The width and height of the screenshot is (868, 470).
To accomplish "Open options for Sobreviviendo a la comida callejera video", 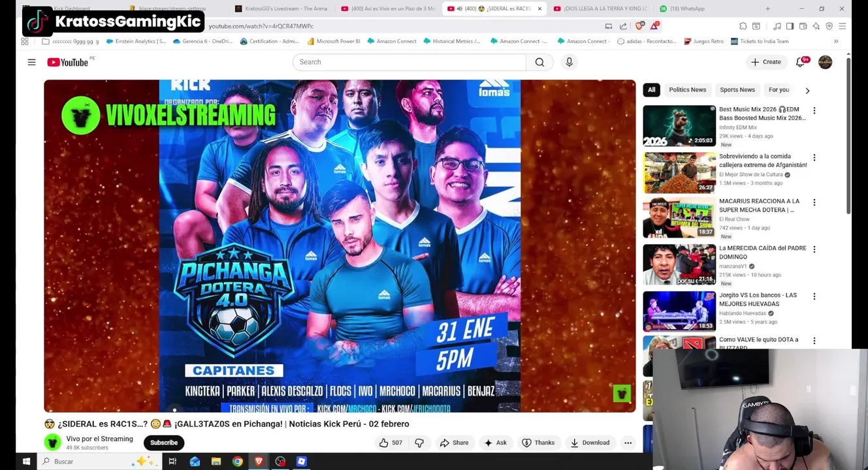I will pyautogui.click(x=814, y=158).
